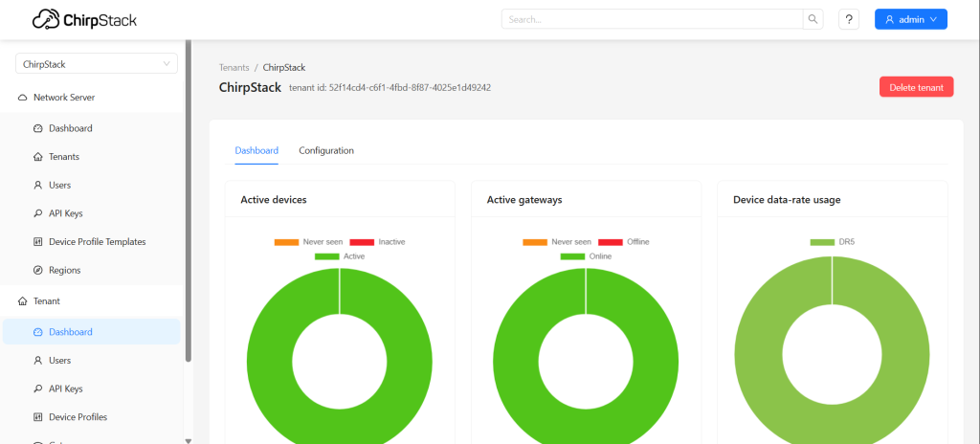Click the Regions compass icon

[x=38, y=270]
